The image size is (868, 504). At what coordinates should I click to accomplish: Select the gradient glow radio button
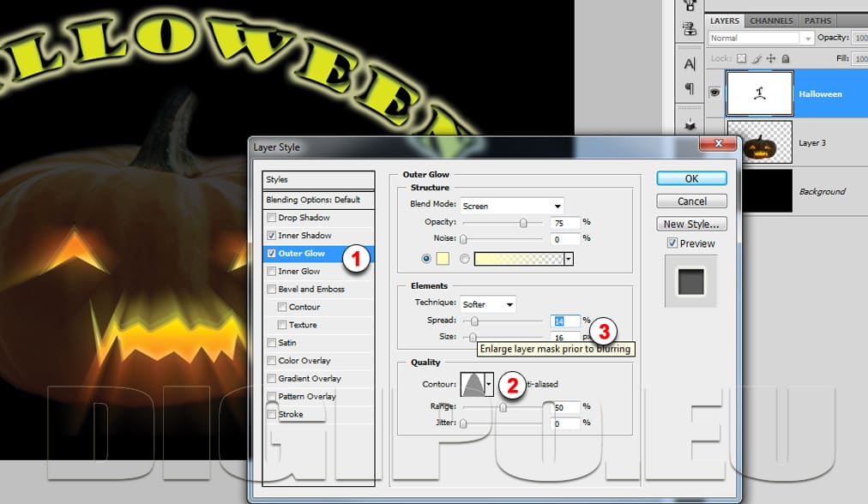pyautogui.click(x=465, y=258)
